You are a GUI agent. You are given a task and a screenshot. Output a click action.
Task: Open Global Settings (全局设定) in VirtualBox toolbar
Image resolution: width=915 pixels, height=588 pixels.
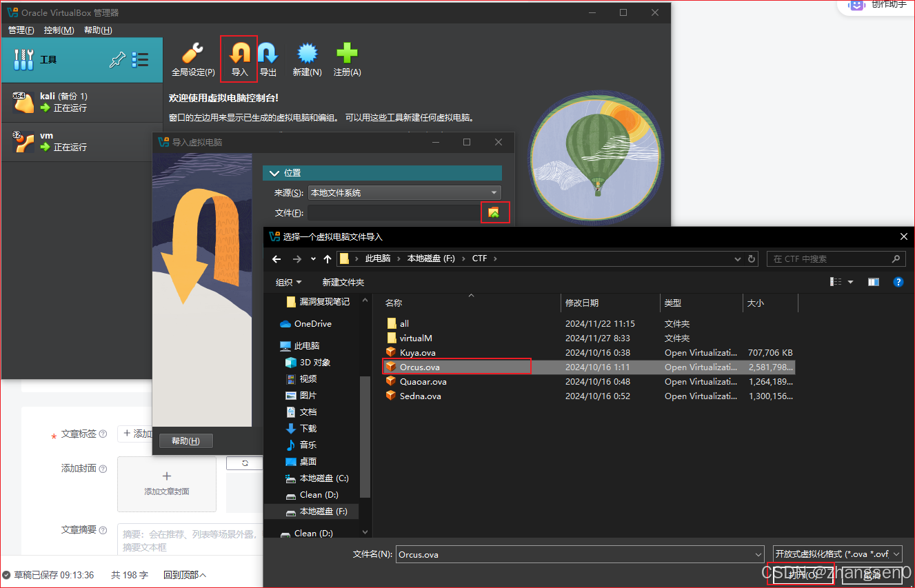(x=193, y=59)
